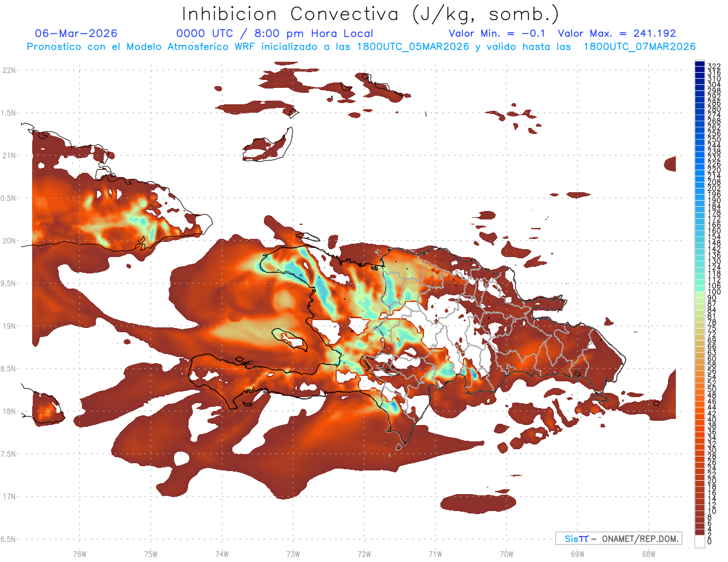Click the legend value '0' at bottom
This screenshot has width=728, height=562.
click(710, 541)
